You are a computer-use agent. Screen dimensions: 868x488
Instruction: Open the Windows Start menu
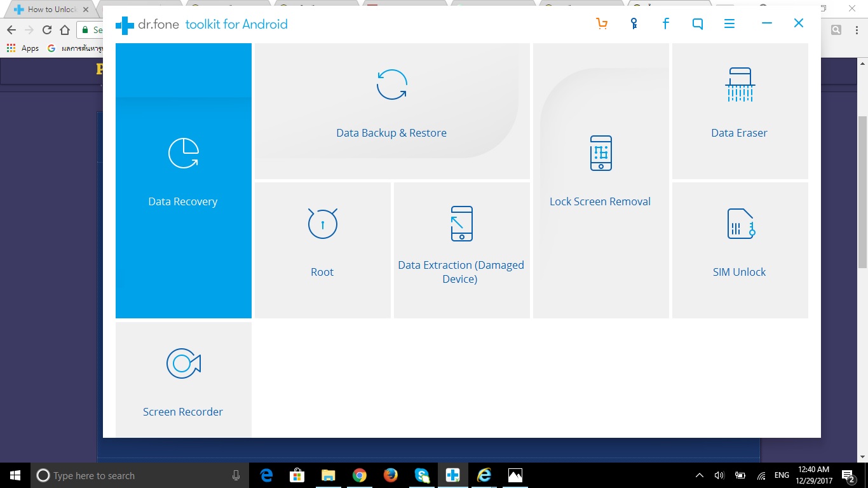[x=15, y=475]
